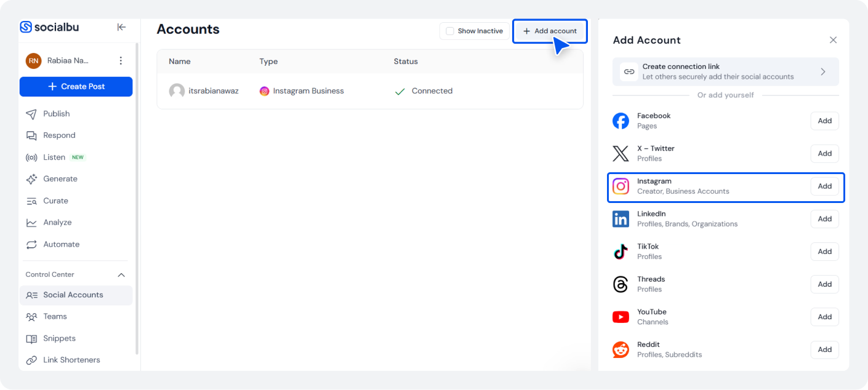Click the Listen broadcast icon
Viewport: 868px width, 390px height.
pyautogui.click(x=31, y=157)
